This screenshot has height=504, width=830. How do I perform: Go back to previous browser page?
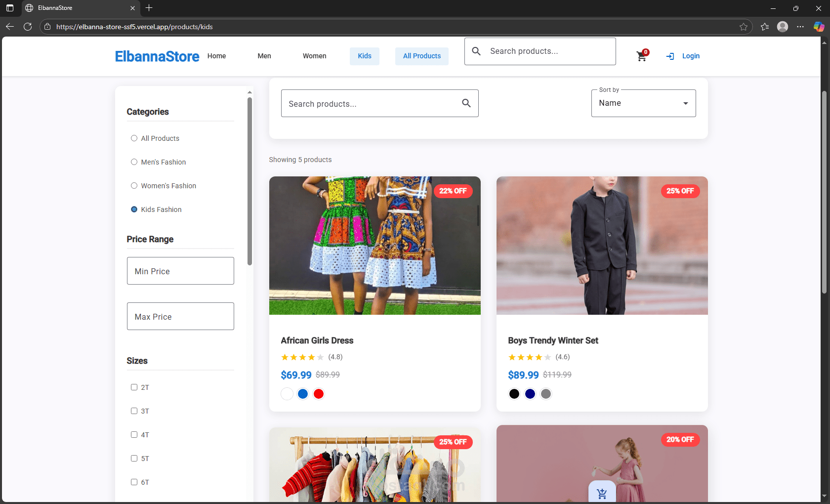10,27
